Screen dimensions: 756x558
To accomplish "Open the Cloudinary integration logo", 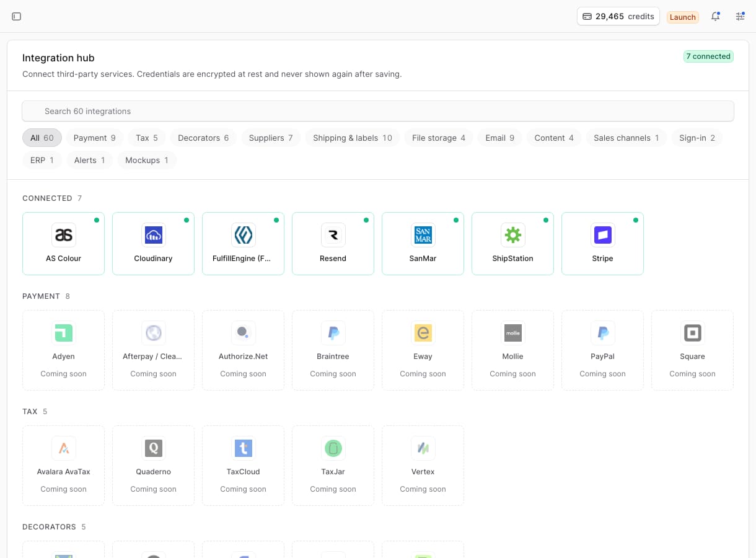I will coord(154,235).
